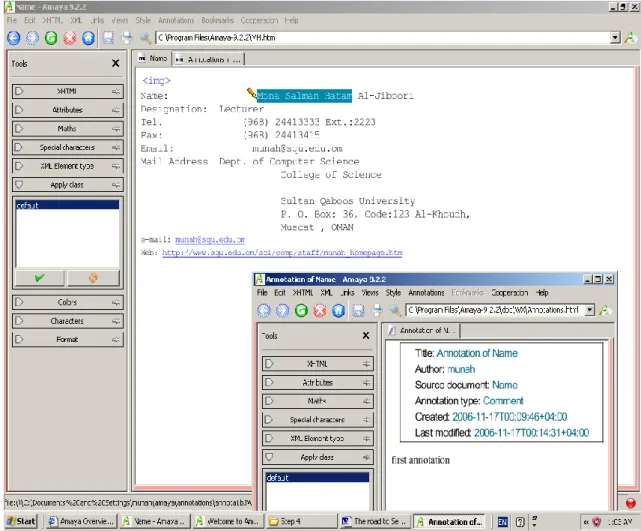This screenshot has width=641, height=531.
Task: Open Find tool in main window toolbar
Action: click(x=145, y=38)
